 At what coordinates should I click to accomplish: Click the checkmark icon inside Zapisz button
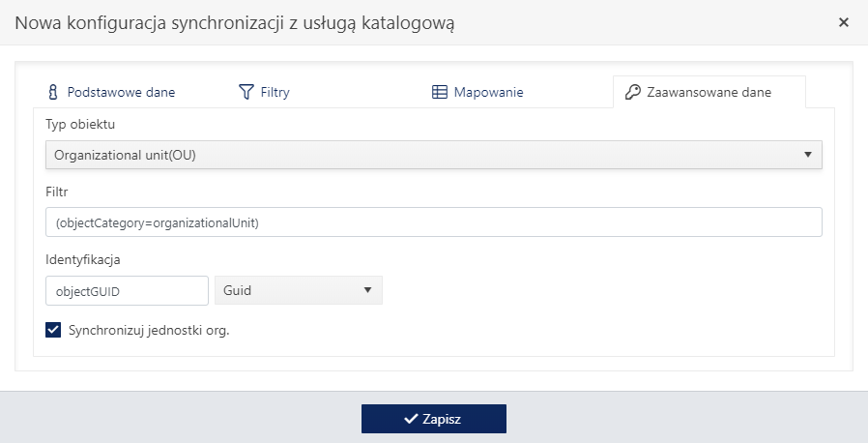pos(410,419)
